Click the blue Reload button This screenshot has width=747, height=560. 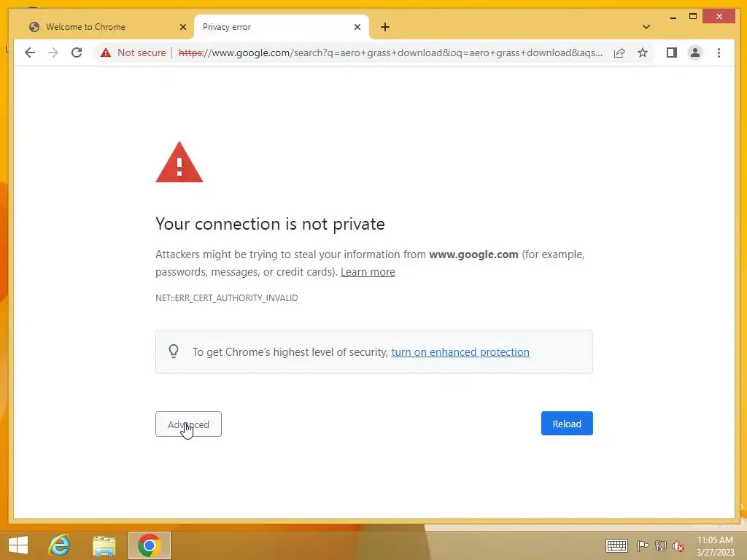click(567, 424)
